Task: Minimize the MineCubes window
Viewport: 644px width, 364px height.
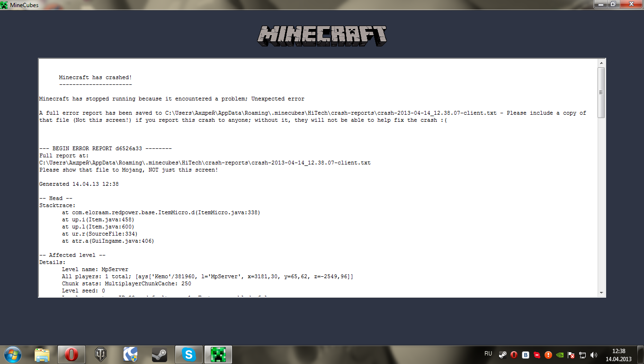Action: (x=601, y=4)
